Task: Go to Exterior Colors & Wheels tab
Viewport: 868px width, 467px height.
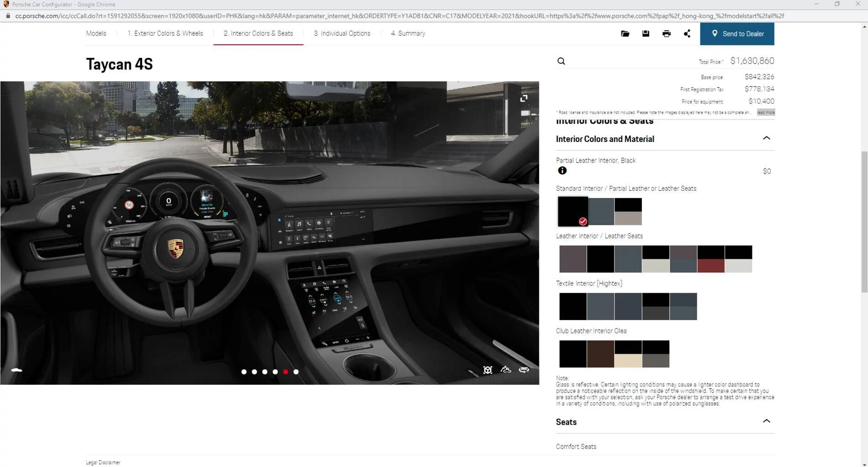Action: click(165, 34)
